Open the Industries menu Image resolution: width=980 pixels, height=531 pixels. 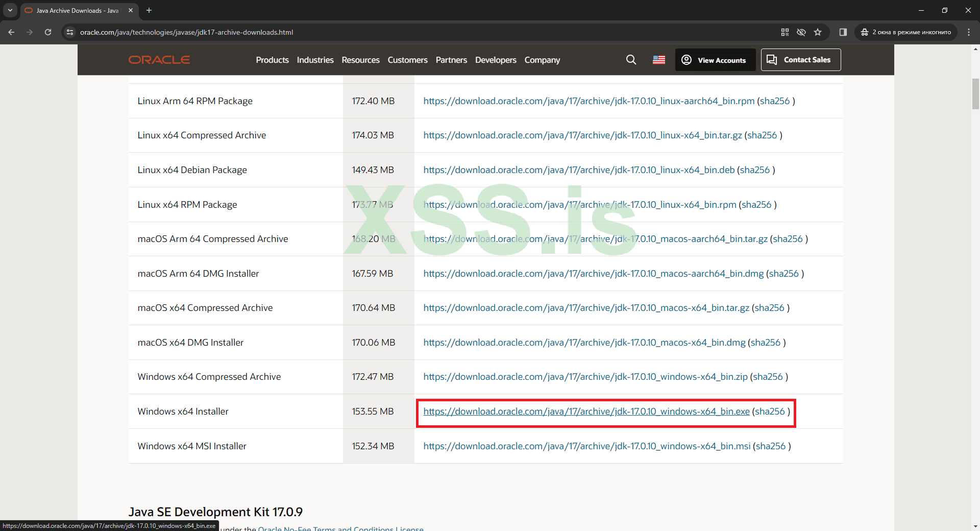click(315, 60)
